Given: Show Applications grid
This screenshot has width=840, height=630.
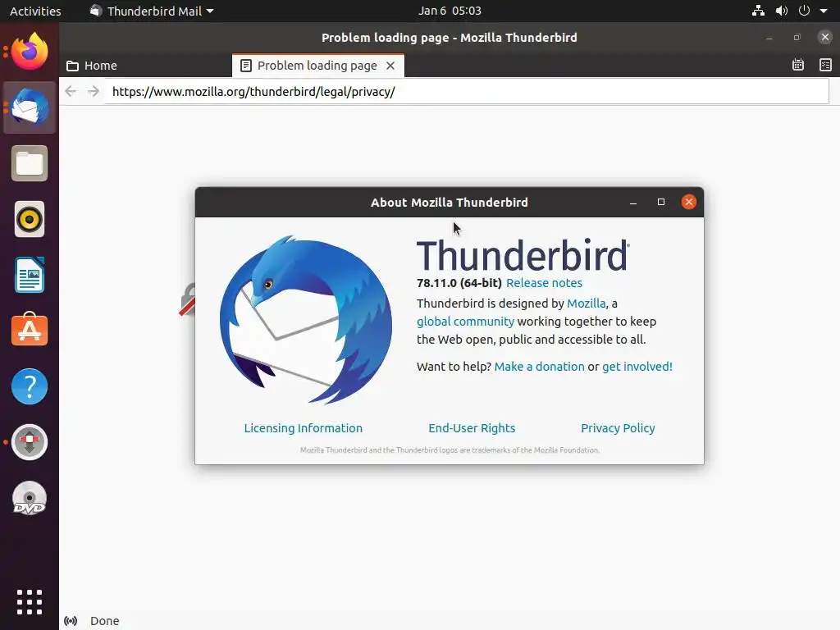Looking at the screenshot, I should click(30, 602).
